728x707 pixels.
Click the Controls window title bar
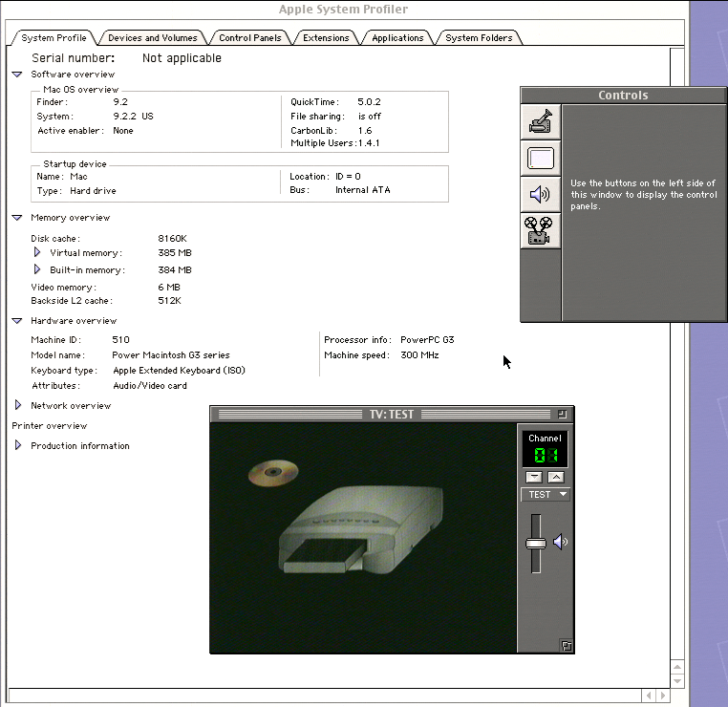coord(623,96)
